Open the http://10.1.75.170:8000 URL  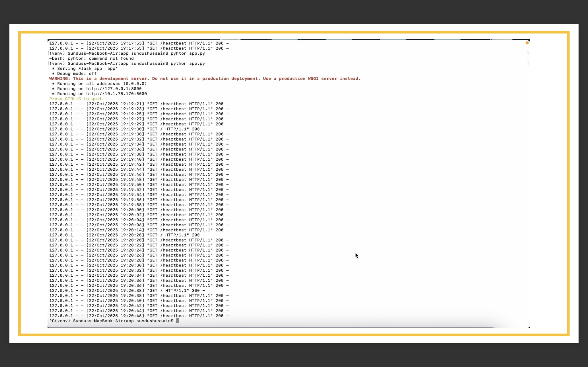pos(116,94)
